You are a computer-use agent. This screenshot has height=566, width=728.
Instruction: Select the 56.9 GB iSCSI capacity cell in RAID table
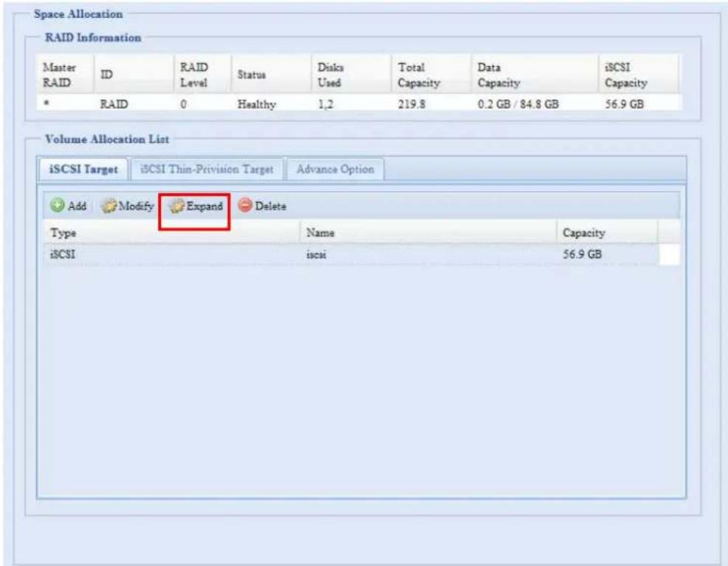(x=639, y=104)
